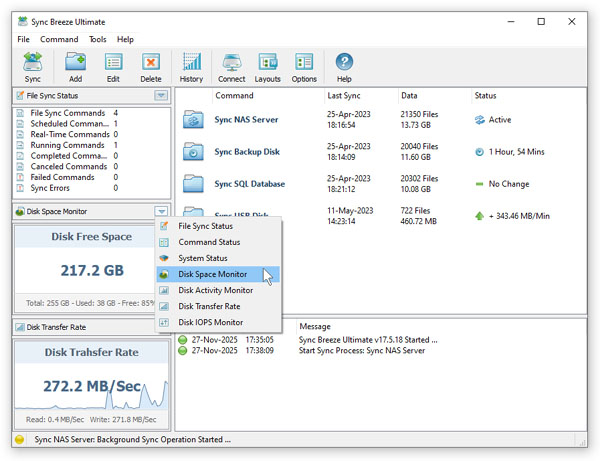Click the 217.2 GB free space value
This screenshot has height=461, width=600.
pos(92,270)
